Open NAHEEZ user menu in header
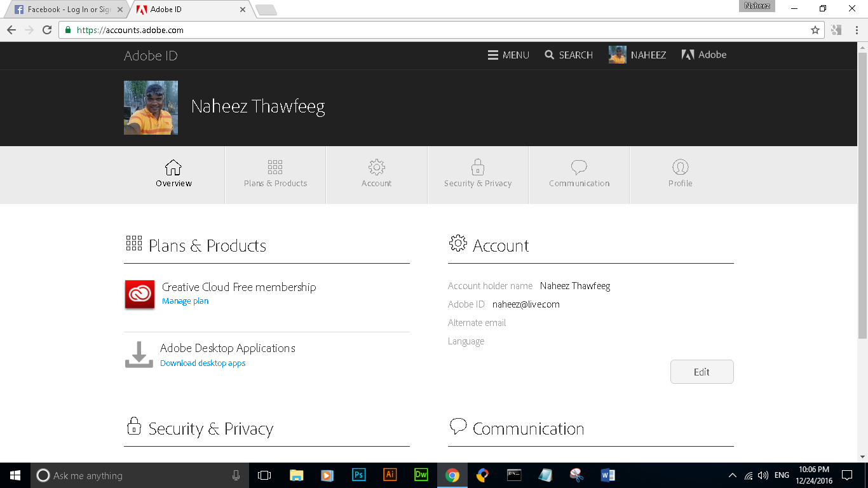868x488 pixels. 637,55
